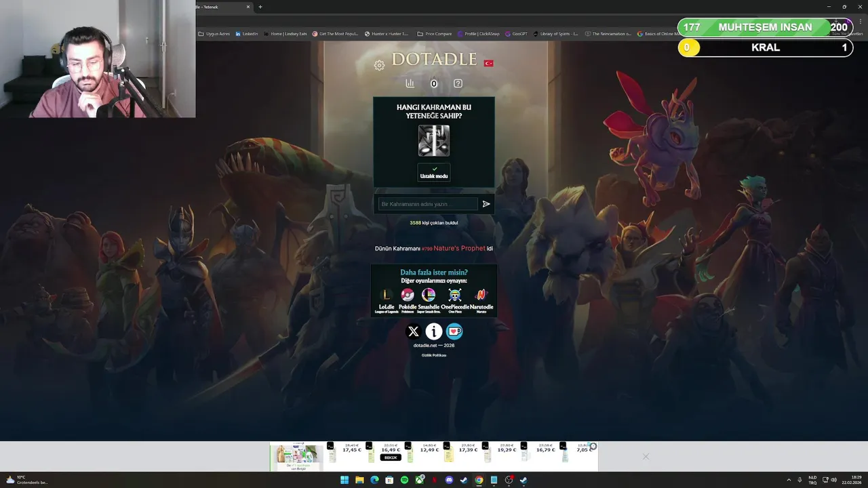Click the DOTADLE logo title
The width and height of the screenshot is (868, 488).
click(434, 59)
